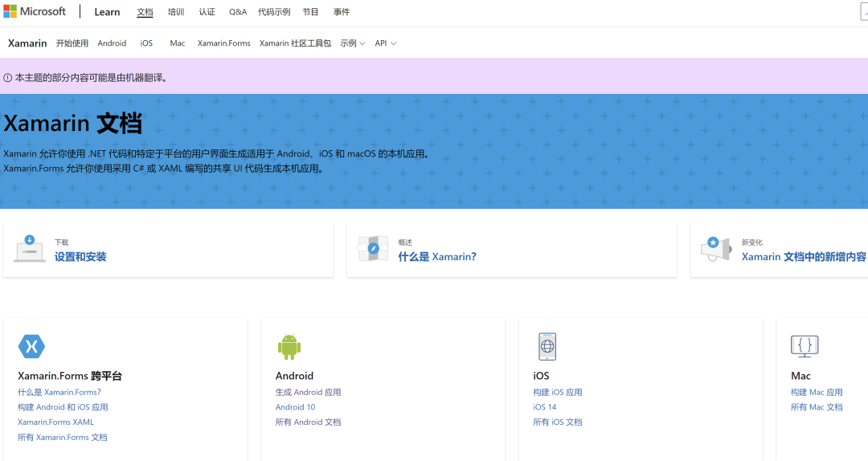Click the Mac card heading
The image size is (868, 461).
(800, 376)
